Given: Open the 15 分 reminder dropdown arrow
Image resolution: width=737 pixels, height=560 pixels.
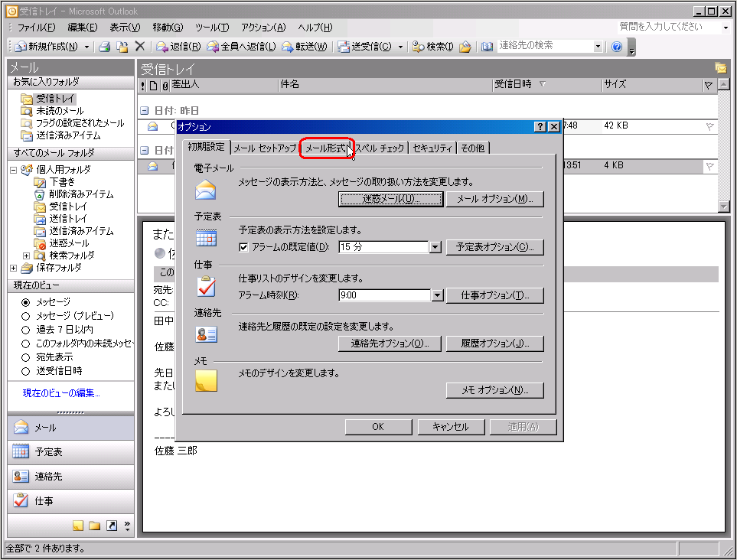Looking at the screenshot, I should [435, 247].
